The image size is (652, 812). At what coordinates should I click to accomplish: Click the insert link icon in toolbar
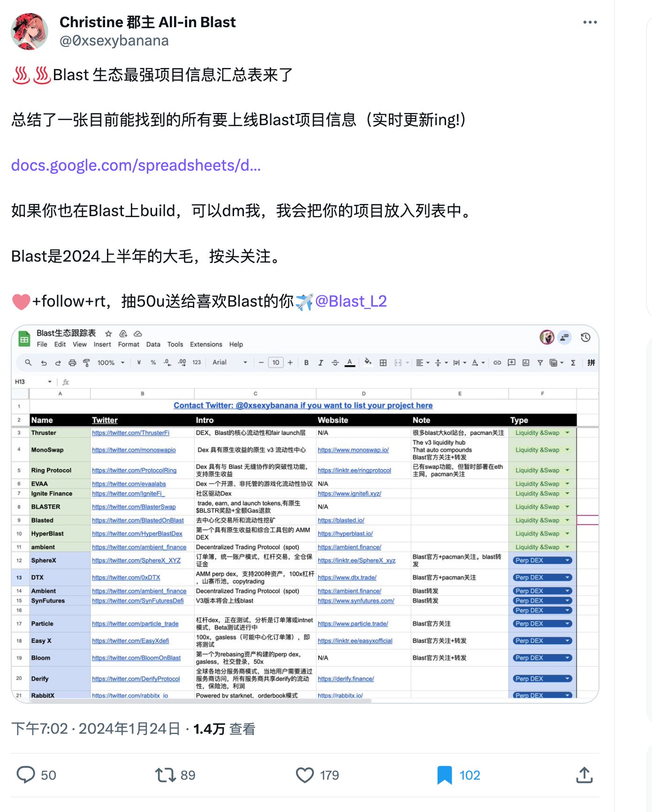497,362
